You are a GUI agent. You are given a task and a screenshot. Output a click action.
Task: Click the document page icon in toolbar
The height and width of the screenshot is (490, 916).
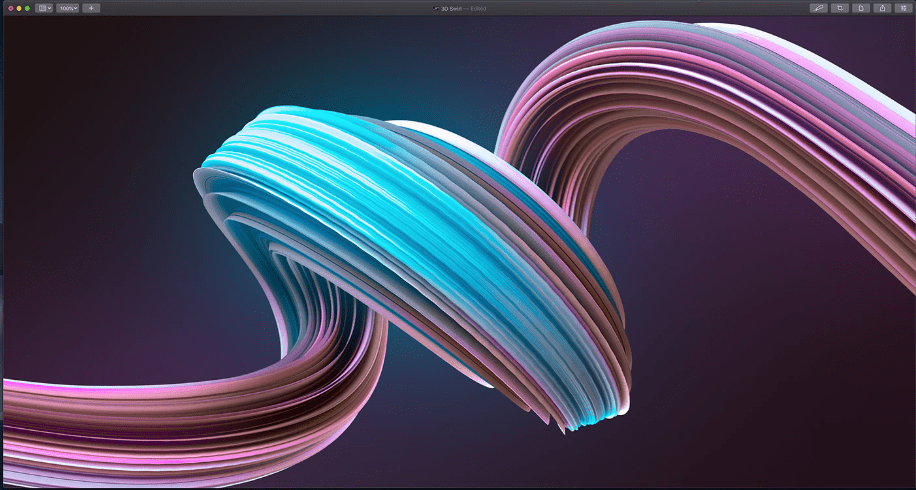coord(861,8)
